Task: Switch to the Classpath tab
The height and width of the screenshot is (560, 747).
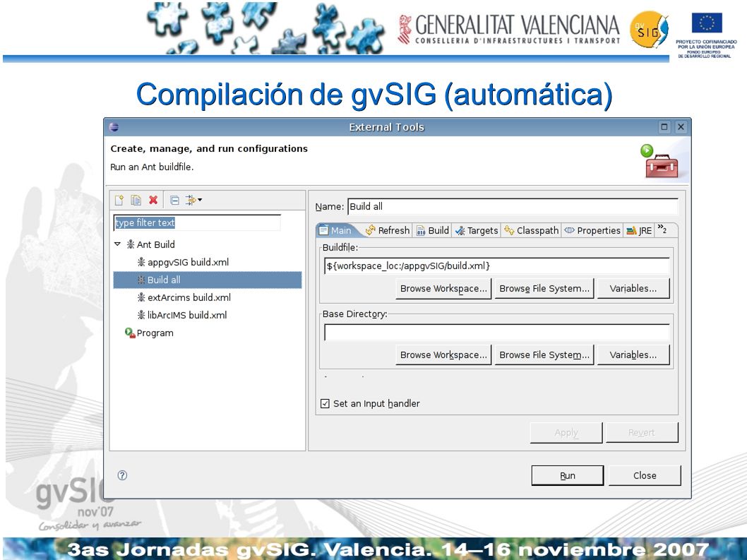Action: tap(531, 230)
